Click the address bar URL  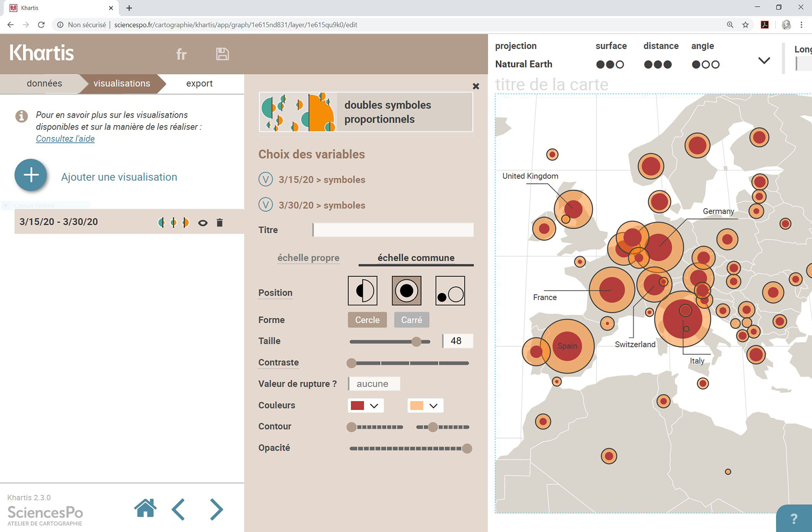pos(236,25)
